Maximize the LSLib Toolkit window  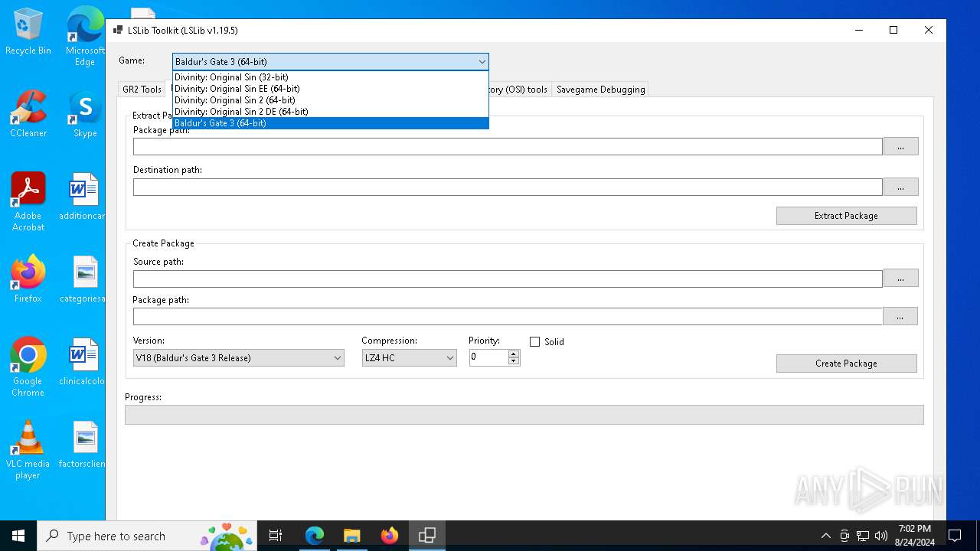(893, 31)
